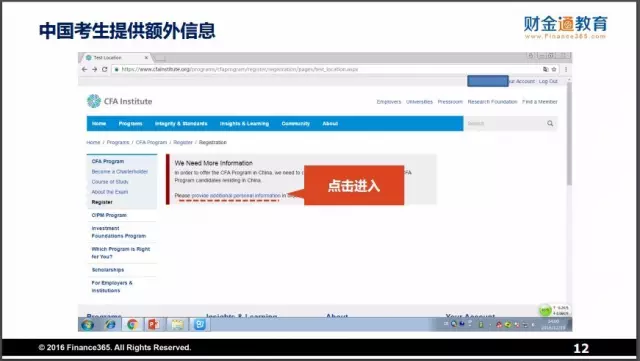Click the Find a Member link

[540, 102]
